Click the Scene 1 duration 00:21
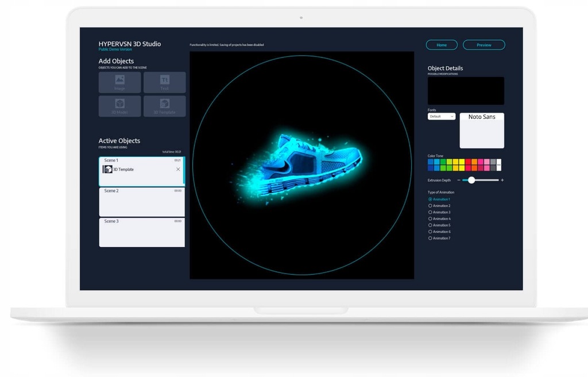This screenshot has height=377, width=588. 177,160
